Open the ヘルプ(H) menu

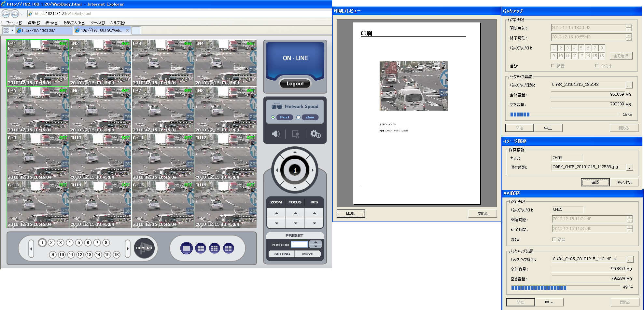click(118, 22)
